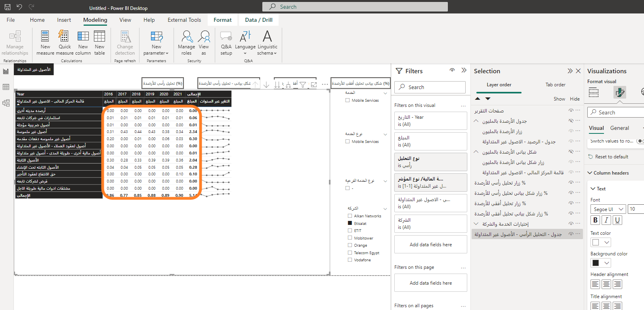Uncheck the Etisalat checkbox

tap(350, 223)
